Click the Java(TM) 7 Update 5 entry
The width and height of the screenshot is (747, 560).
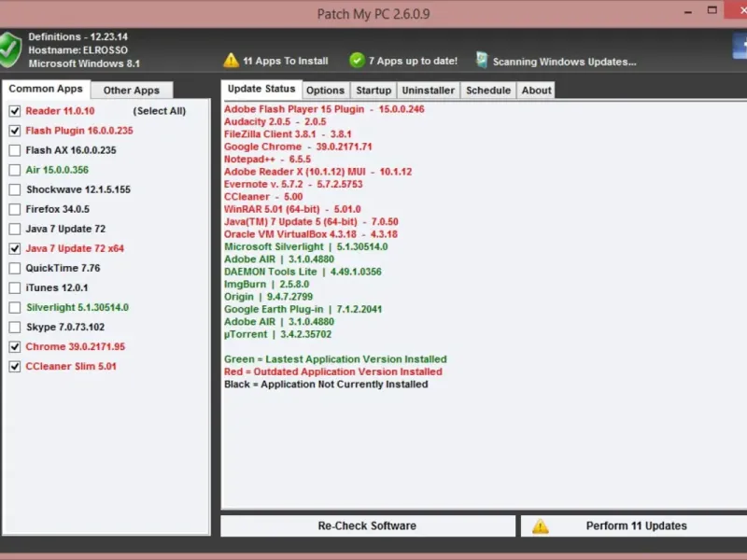point(311,221)
